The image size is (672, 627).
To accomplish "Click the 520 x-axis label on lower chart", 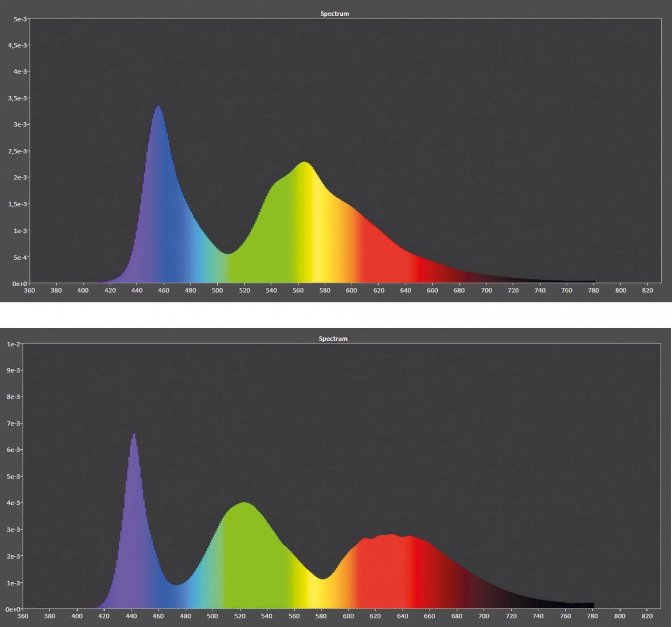I will (240, 616).
